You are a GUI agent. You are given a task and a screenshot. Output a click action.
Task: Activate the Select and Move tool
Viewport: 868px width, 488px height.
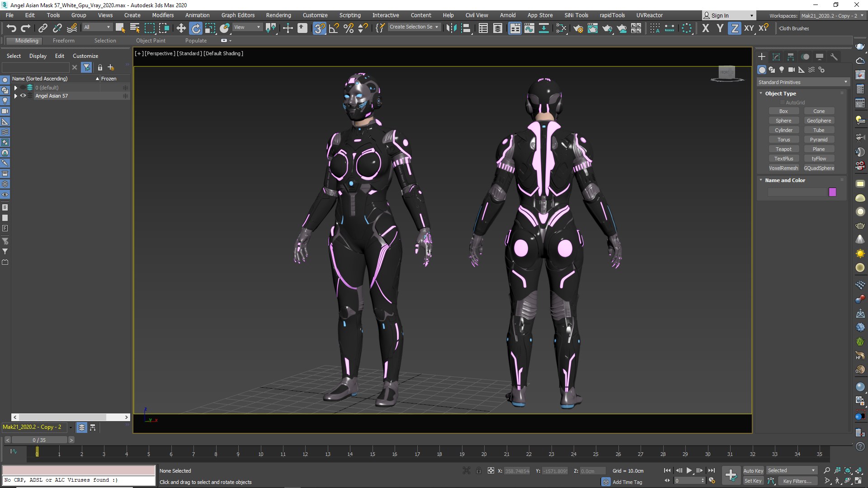(181, 28)
